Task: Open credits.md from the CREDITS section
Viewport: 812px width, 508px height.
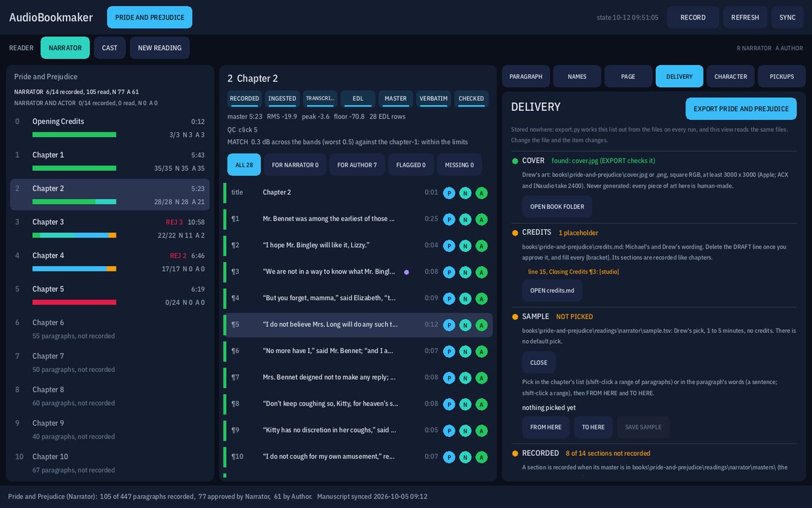Action: 552,291
